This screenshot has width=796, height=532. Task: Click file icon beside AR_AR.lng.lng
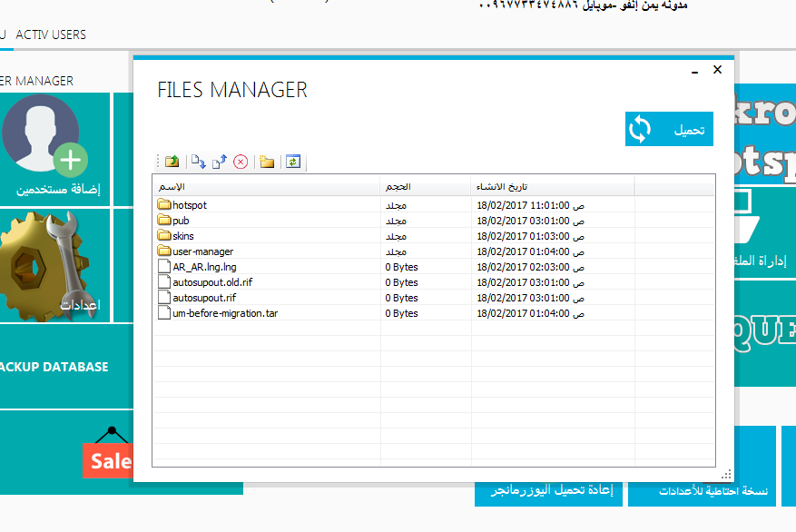[x=164, y=267]
